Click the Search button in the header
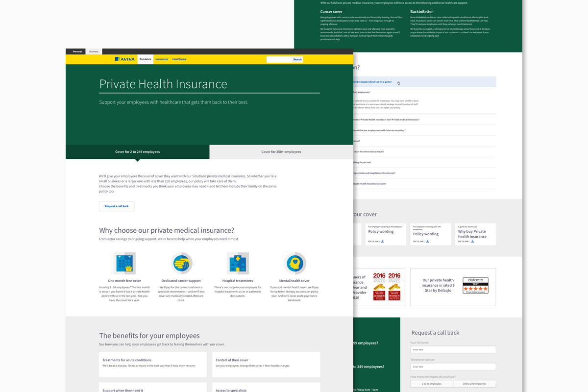The image size is (588, 392). pos(297,59)
